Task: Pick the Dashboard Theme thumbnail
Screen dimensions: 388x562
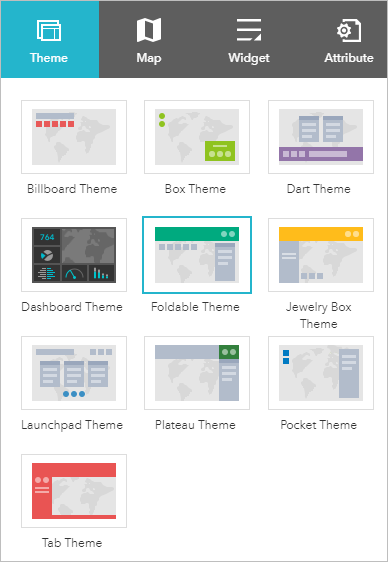Action: point(74,255)
